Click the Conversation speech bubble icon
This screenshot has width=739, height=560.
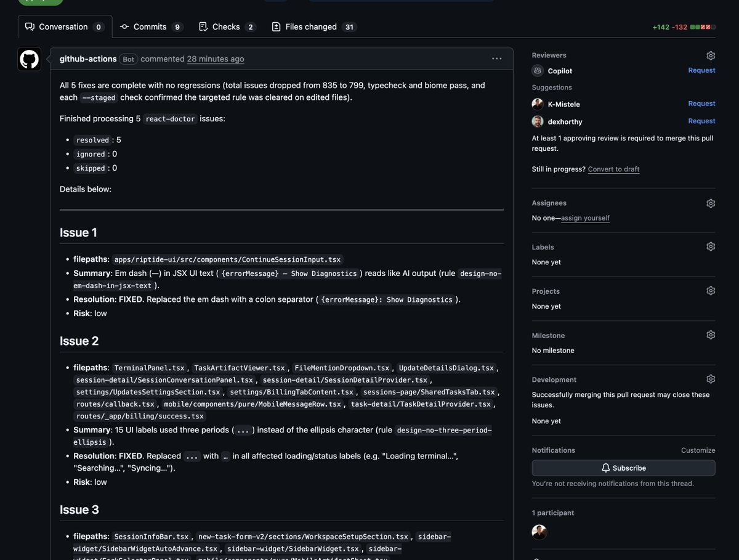click(30, 26)
